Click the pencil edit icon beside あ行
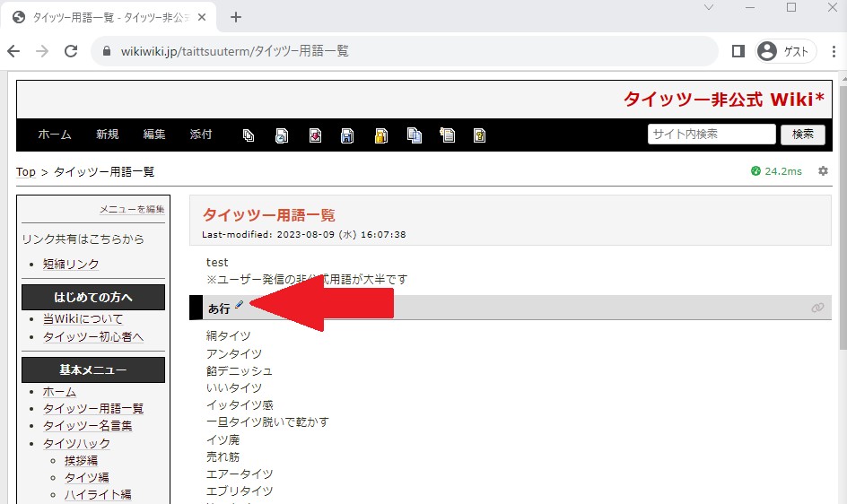847x504 pixels. [x=239, y=307]
